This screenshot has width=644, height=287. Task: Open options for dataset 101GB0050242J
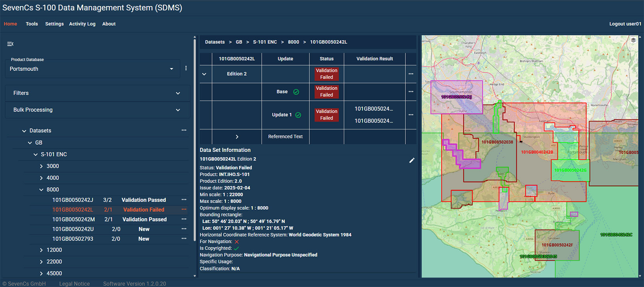click(x=184, y=200)
